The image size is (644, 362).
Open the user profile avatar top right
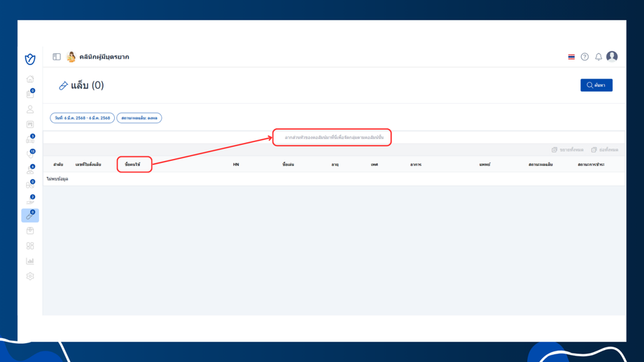tap(612, 56)
